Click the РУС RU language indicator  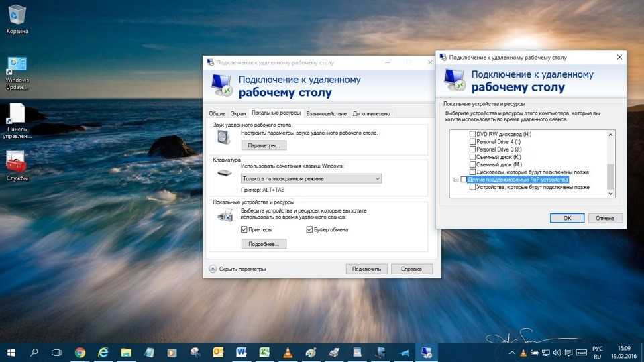click(598, 353)
